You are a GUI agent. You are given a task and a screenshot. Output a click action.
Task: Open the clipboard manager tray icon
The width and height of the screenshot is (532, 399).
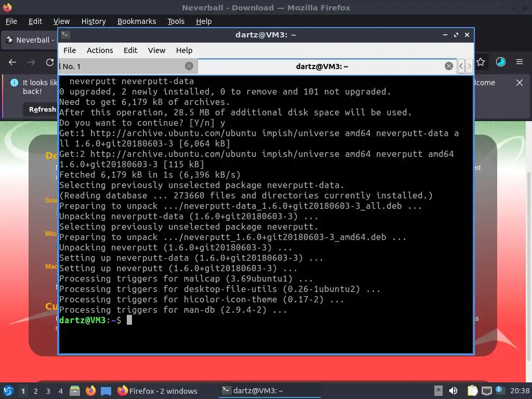(472, 391)
